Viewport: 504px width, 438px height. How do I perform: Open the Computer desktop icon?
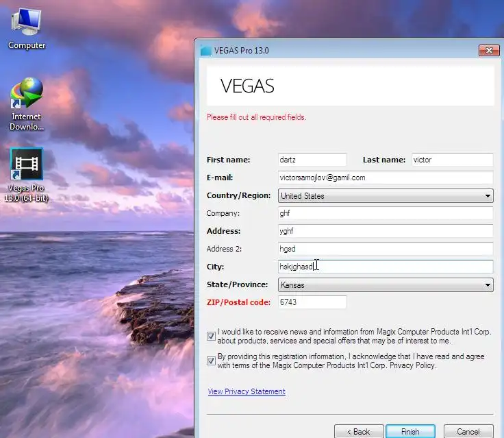27,29
